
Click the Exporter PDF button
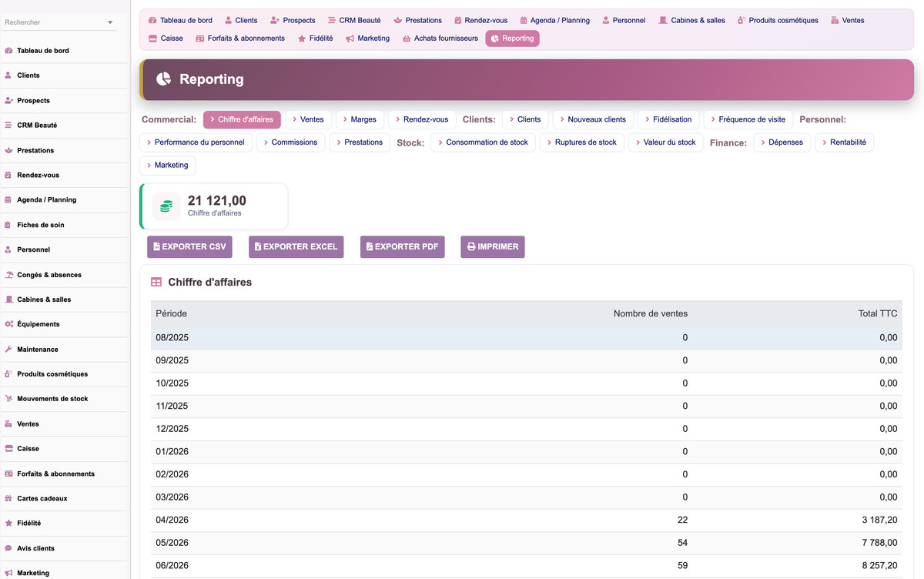point(403,247)
